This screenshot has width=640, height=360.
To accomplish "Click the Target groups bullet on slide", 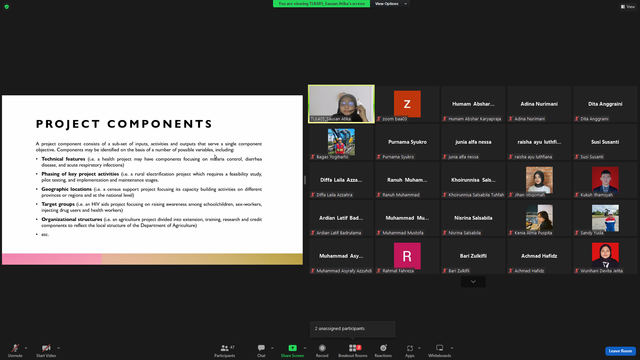I will click(149, 207).
